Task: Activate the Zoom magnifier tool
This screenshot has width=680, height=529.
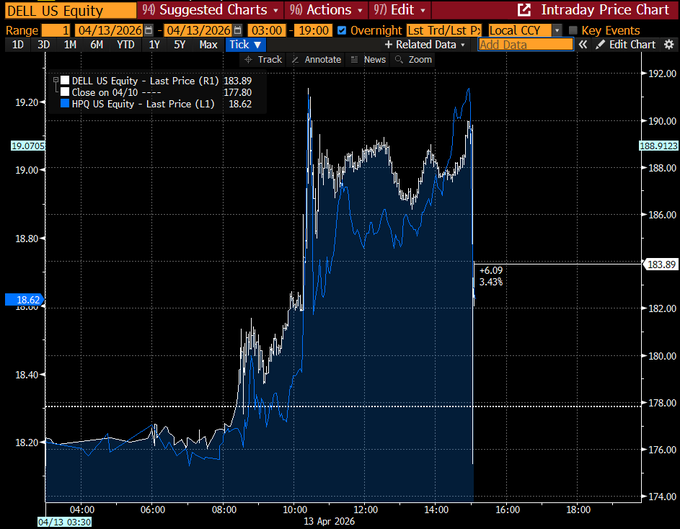Action: point(413,60)
